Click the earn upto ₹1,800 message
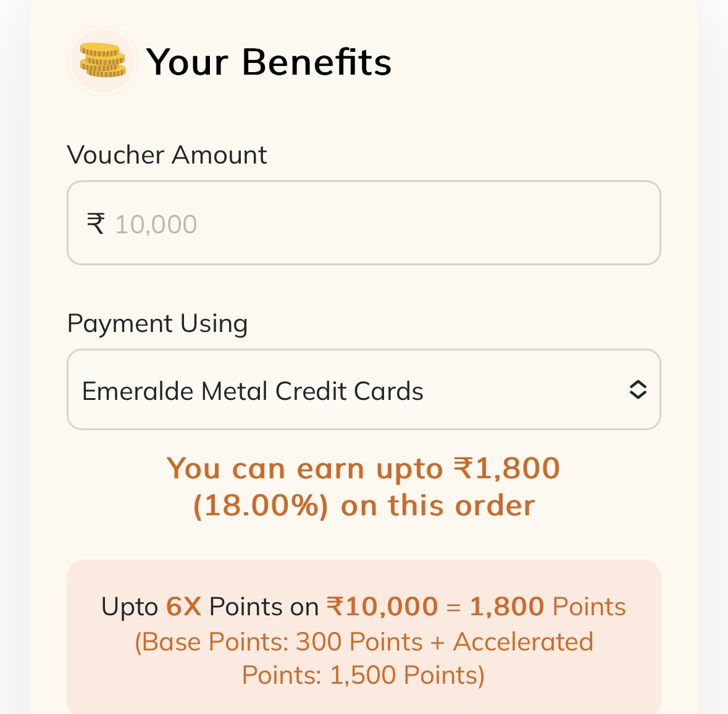Viewport: 728px width, 714px height. 364,468
